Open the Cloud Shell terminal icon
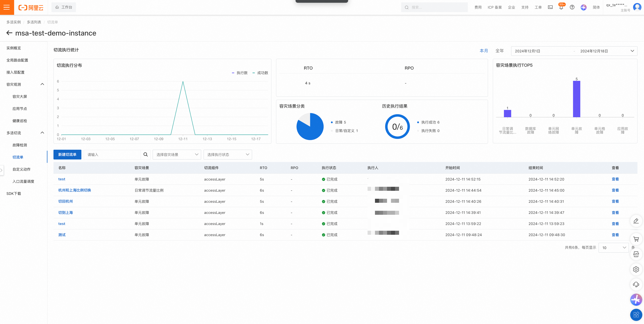Screen dimensions: 644x324 [x=550, y=7]
